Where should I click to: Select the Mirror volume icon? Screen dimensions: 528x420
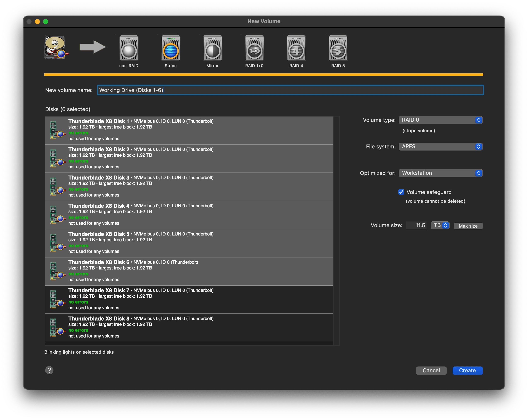coord(213,48)
